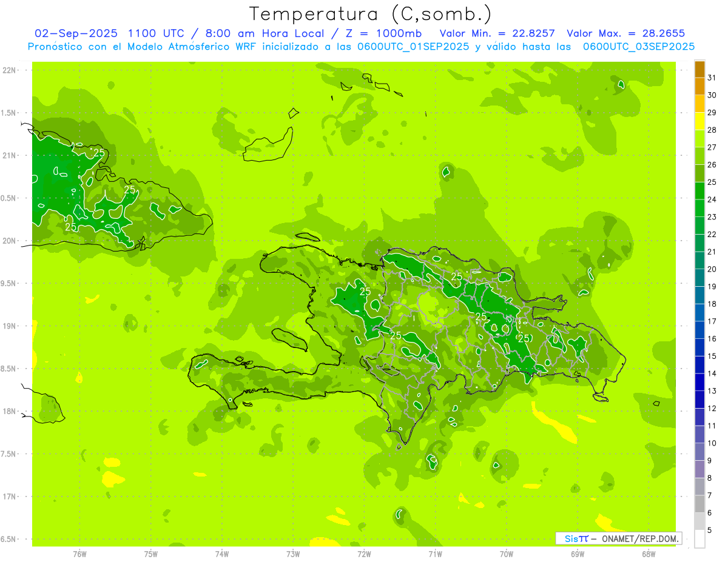This screenshot has height=562, width=728.
Task: Click the "20N" latitude axis label
Action: click(x=10, y=241)
